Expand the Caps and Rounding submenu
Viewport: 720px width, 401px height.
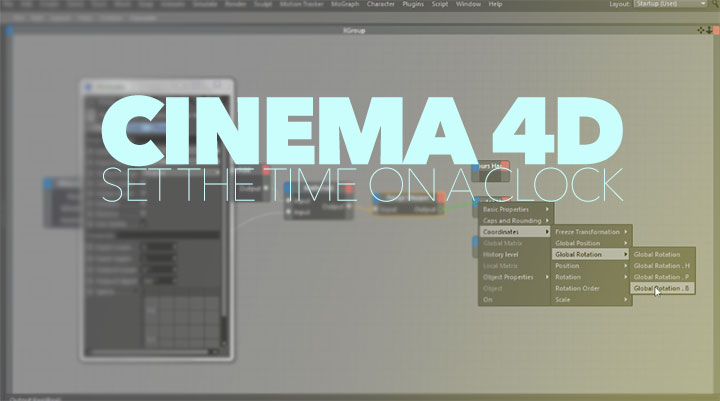(x=516, y=220)
